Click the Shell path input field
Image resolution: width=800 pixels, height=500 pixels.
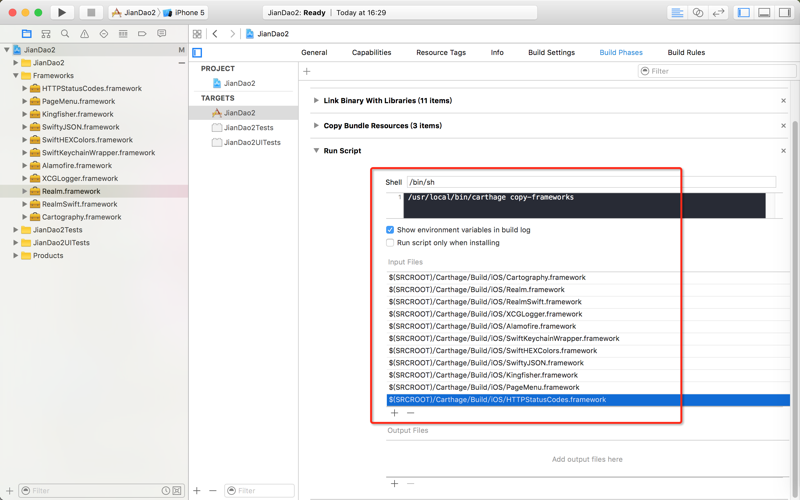click(x=591, y=182)
